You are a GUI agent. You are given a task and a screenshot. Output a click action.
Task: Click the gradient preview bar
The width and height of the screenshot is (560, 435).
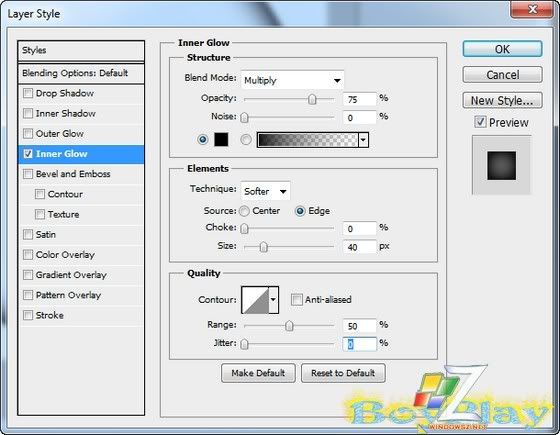click(308, 140)
